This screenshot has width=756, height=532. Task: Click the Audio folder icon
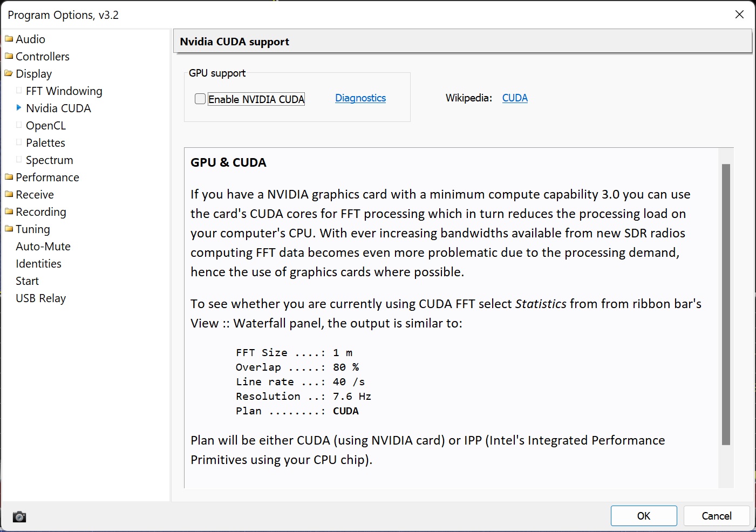point(9,39)
